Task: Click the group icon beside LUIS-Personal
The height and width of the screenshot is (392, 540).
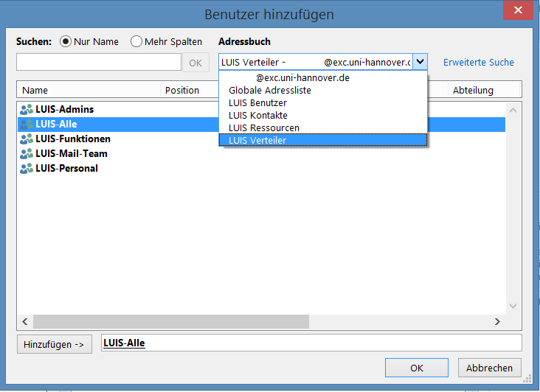Action: (27, 169)
